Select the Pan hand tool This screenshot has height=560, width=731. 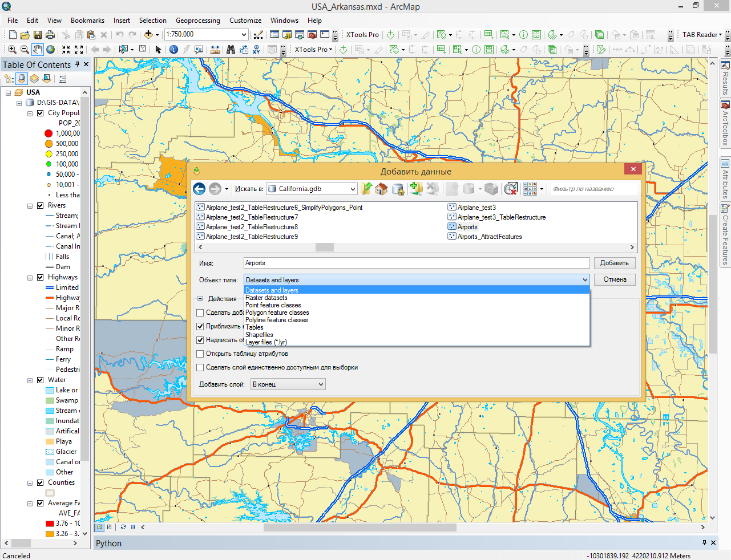(x=38, y=50)
